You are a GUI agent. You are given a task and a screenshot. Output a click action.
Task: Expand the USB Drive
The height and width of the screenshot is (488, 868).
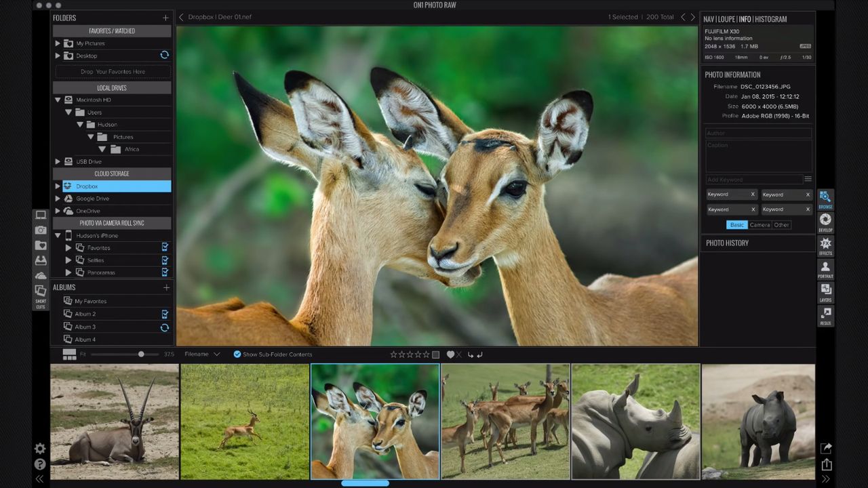pyautogui.click(x=58, y=161)
